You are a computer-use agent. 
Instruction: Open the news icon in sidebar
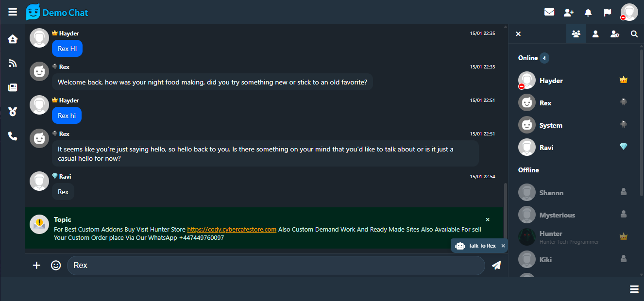pos(13,87)
